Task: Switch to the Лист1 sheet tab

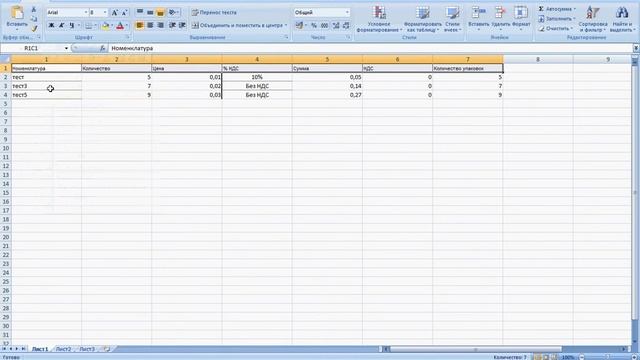Action: (x=40, y=349)
